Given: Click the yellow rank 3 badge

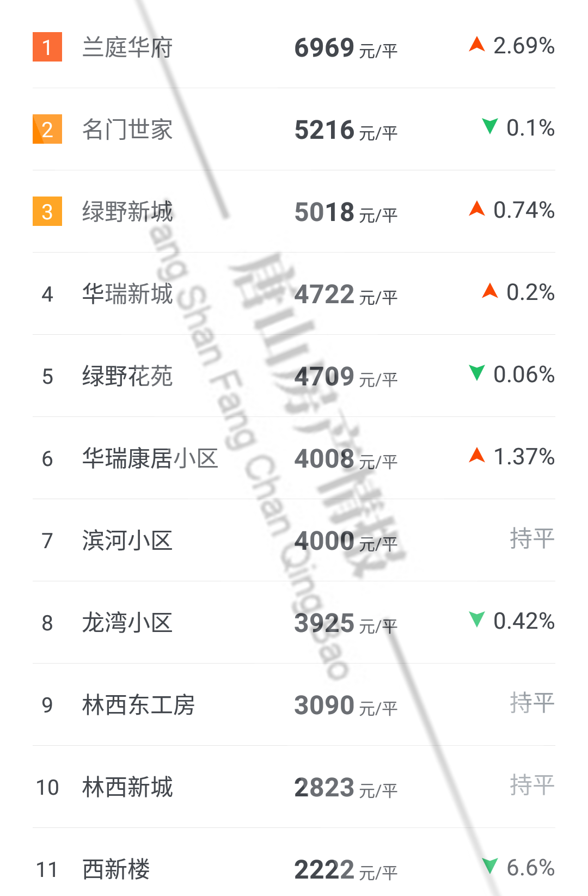Looking at the screenshot, I should (x=47, y=211).
